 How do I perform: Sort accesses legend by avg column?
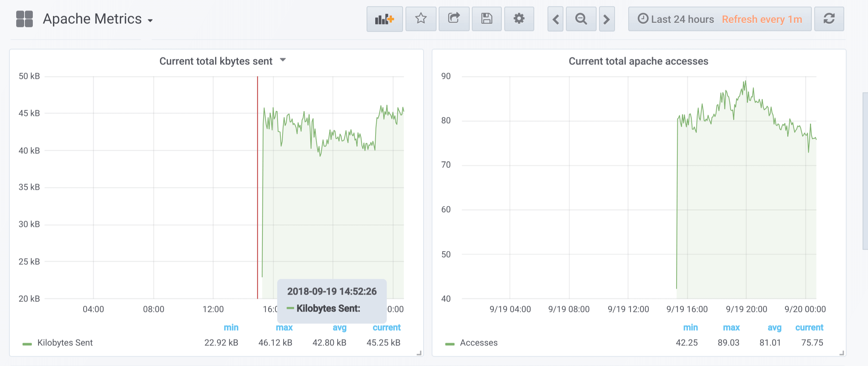point(774,327)
